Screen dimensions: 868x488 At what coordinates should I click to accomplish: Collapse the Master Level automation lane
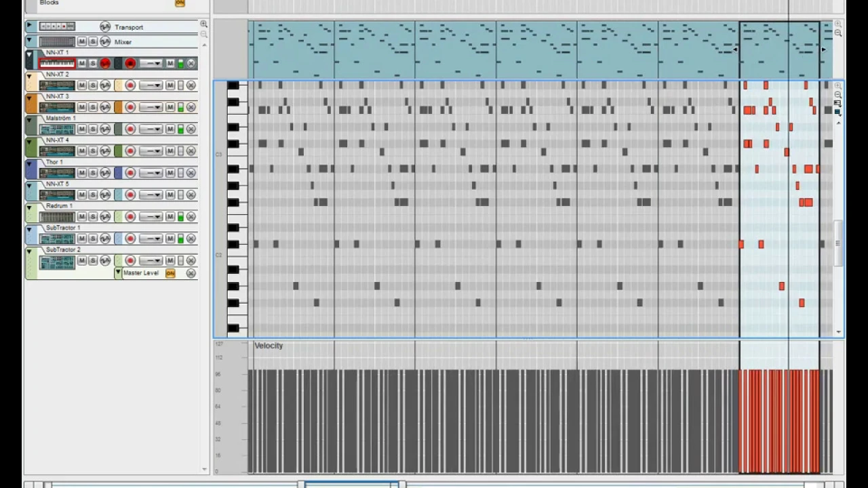coord(118,273)
